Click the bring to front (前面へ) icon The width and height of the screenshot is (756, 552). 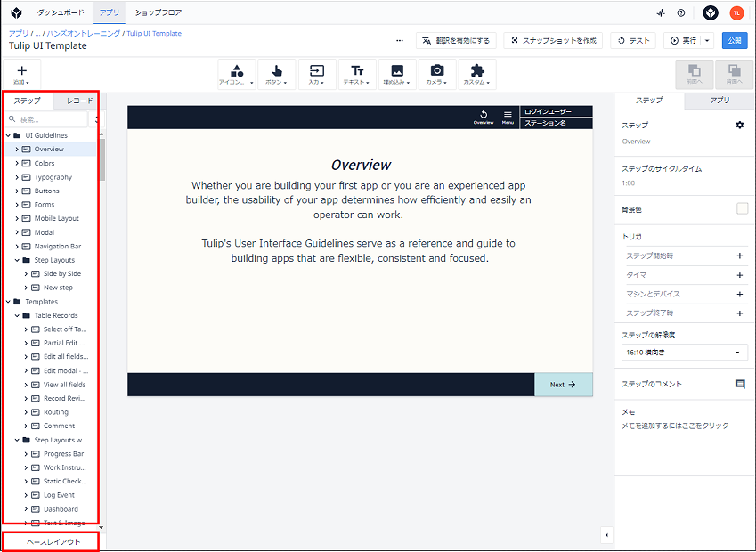[x=695, y=74]
